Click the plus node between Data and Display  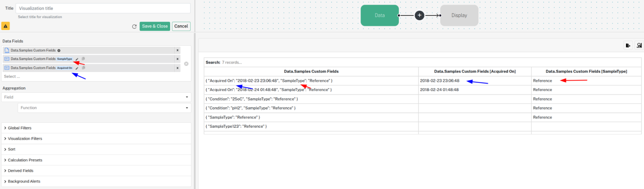tap(419, 15)
